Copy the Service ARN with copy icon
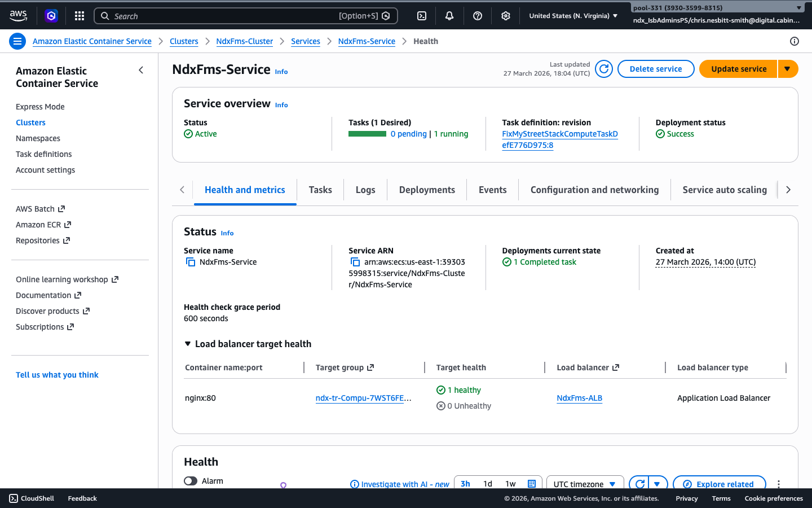 (x=355, y=262)
